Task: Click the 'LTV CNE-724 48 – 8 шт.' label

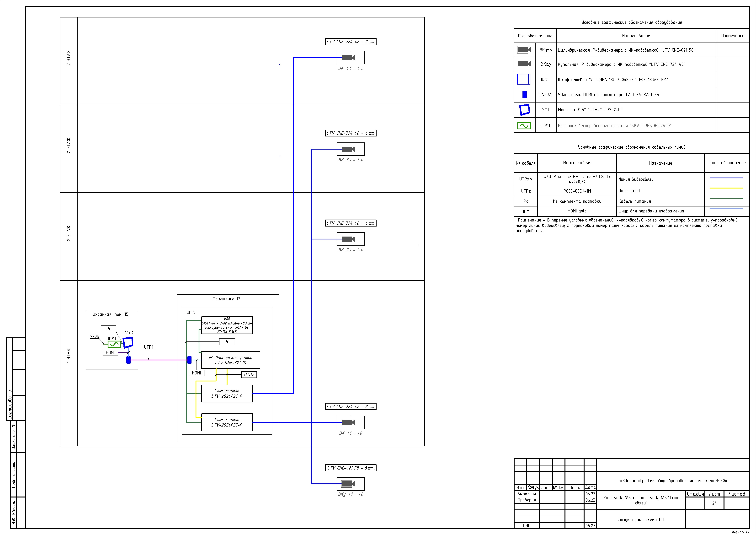Action: (351, 406)
